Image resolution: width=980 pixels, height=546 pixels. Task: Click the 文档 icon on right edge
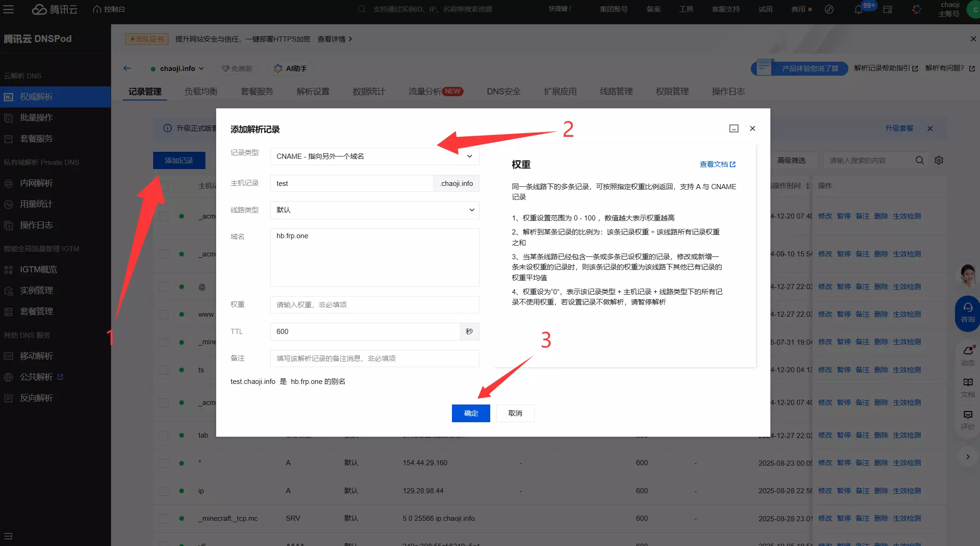[967, 387]
